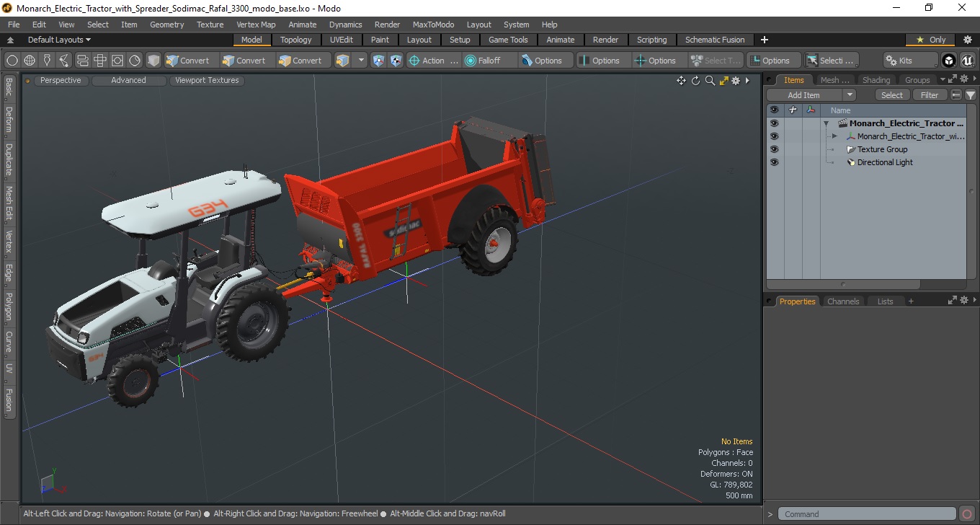The width and height of the screenshot is (980, 525).
Task: Click the blue cube arrow preset icon
Action: [343, 61]
